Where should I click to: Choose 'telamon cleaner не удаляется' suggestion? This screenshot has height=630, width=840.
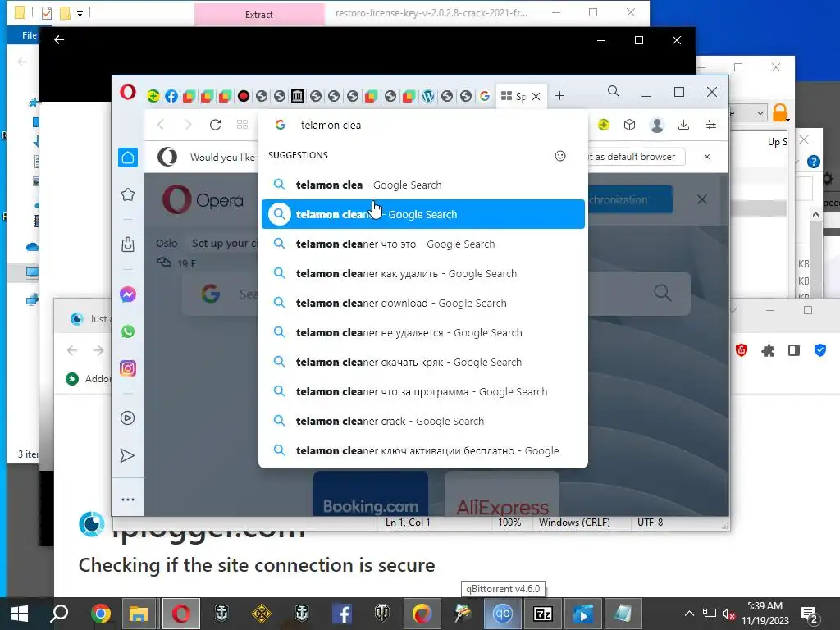click(x=423, y=332)
